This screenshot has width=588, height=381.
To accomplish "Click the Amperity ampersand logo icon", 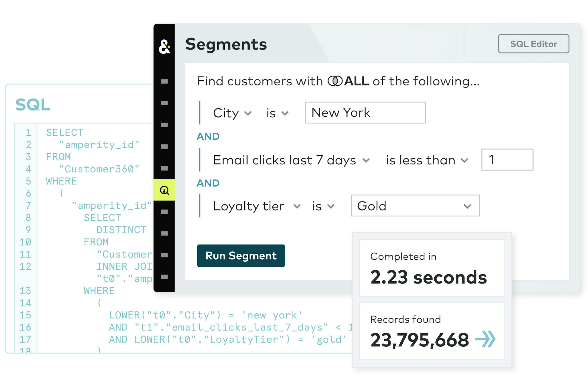I will pos(164,46).
